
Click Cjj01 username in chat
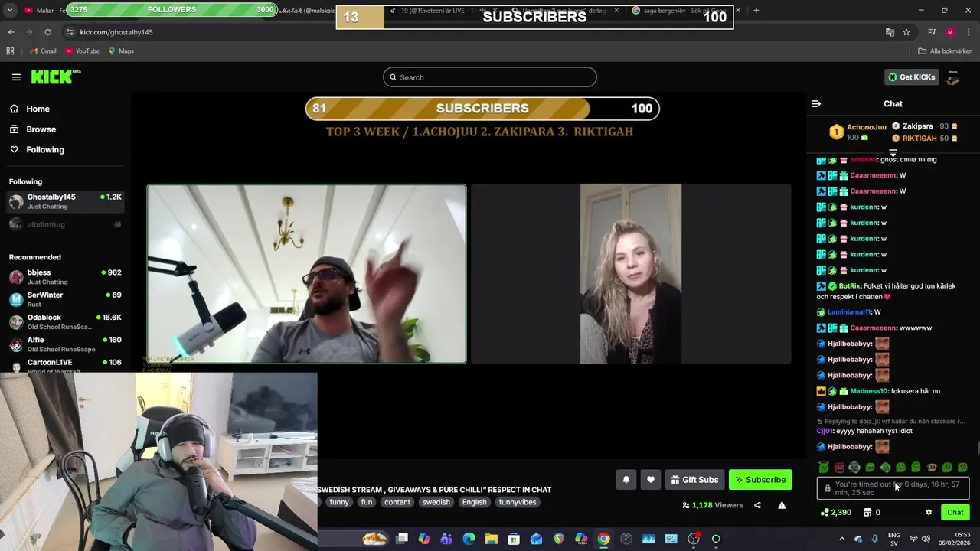click(x=825, y=431)
